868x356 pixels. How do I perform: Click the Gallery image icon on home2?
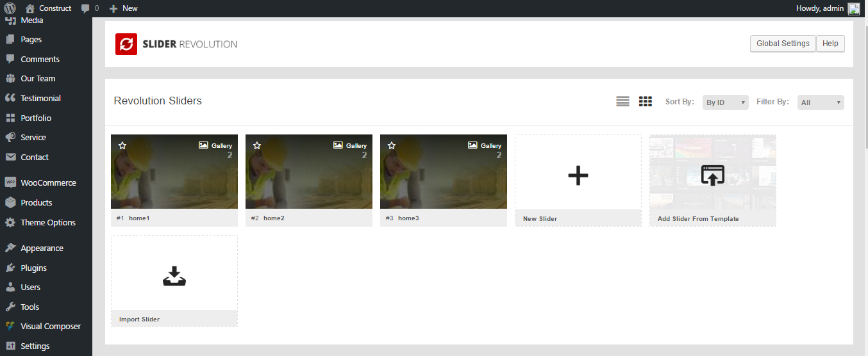[338, 145]
